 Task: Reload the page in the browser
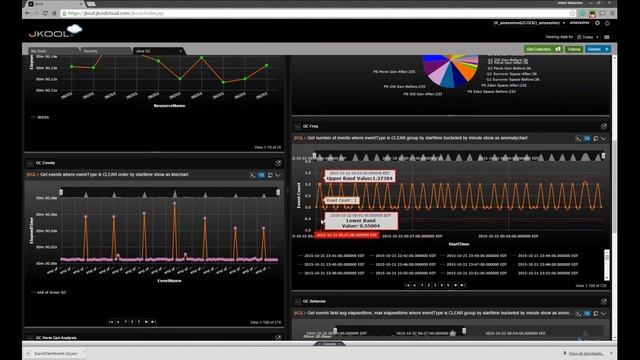tap(45, 13)
